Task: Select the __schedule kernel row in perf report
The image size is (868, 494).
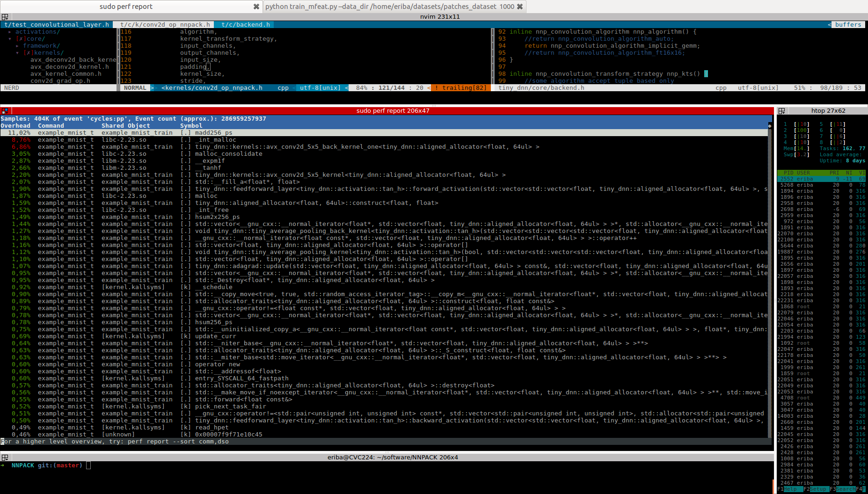Action: point(384,287)
